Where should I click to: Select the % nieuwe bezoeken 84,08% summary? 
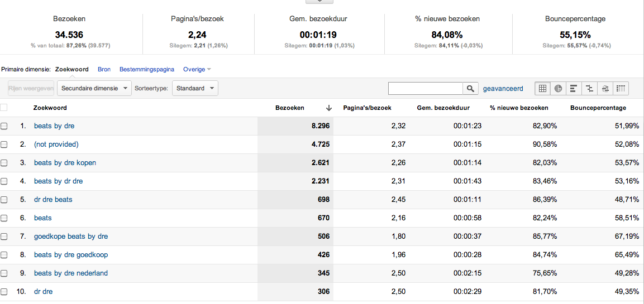pyautogui.click(x=447, y=35)
